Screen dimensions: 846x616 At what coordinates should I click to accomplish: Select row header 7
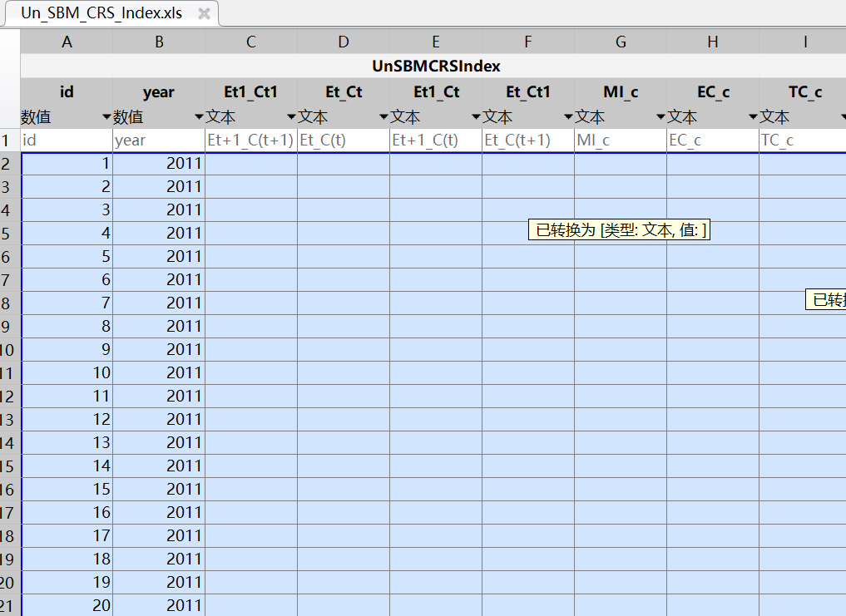(x=10, y=280)
